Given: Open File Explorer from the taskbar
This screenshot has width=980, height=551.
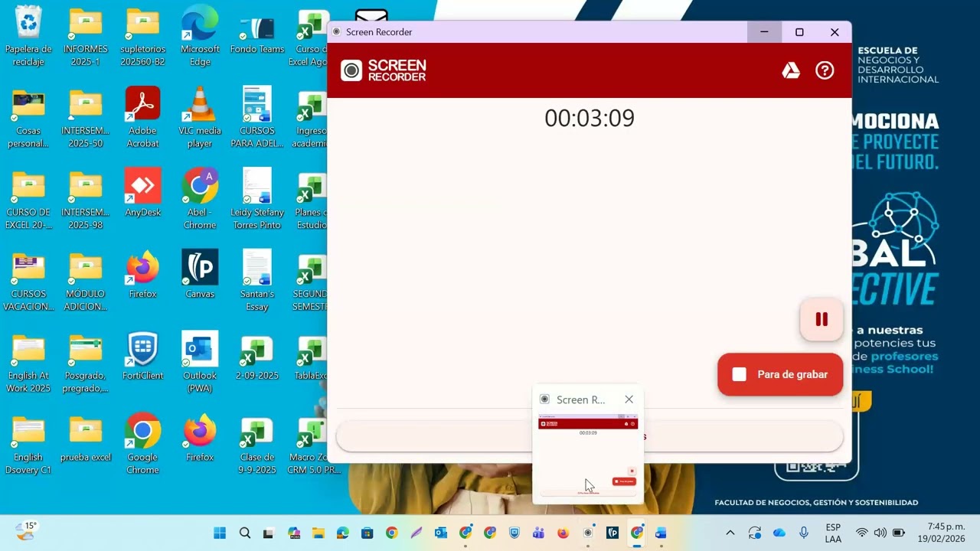Looking at the screenshot, I should point(318,533).
